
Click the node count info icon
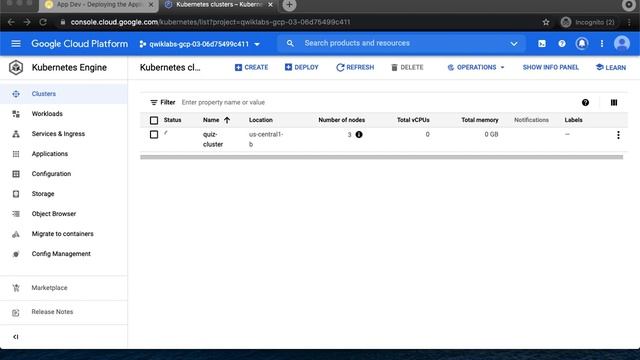point(359,134)
